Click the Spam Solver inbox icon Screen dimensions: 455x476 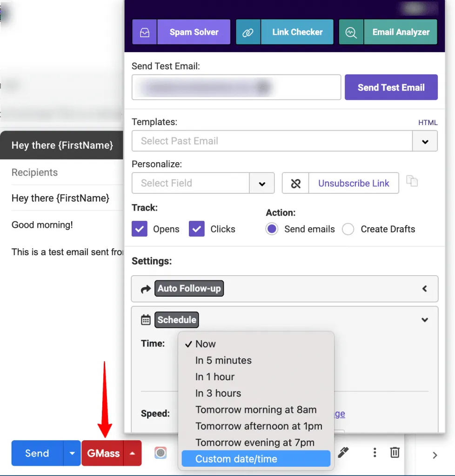(145, 32)
